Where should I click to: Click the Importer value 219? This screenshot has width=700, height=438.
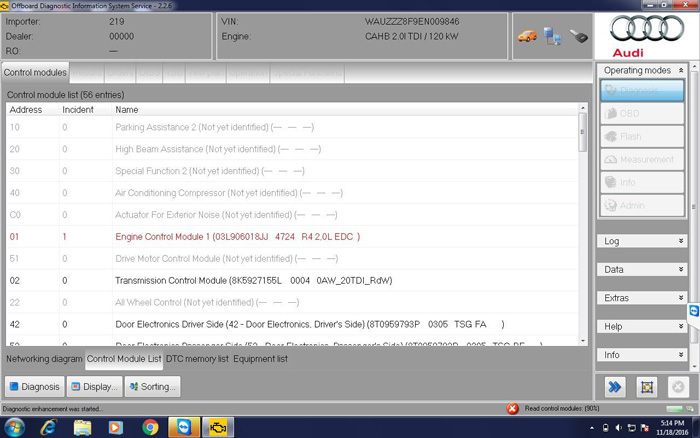point(117,21)
